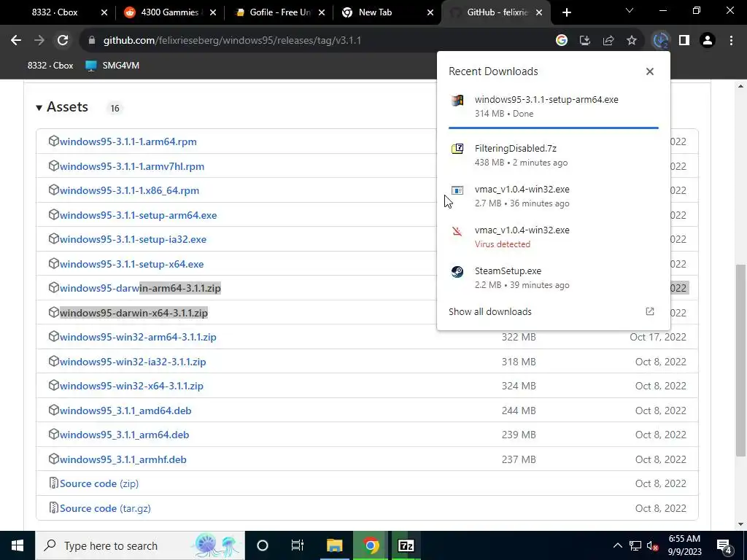Reload the GitHub page
Screen dimensions: 747x560
point(63,41)
